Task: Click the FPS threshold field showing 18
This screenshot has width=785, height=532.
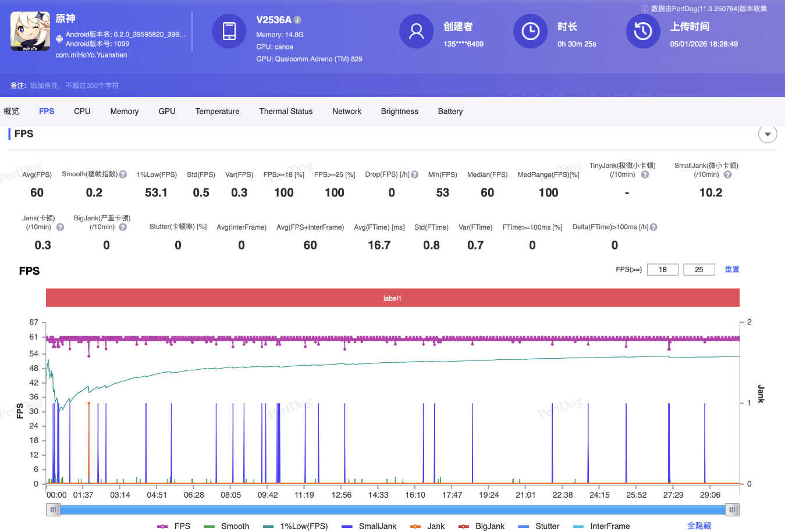Action: pos(662,270)
